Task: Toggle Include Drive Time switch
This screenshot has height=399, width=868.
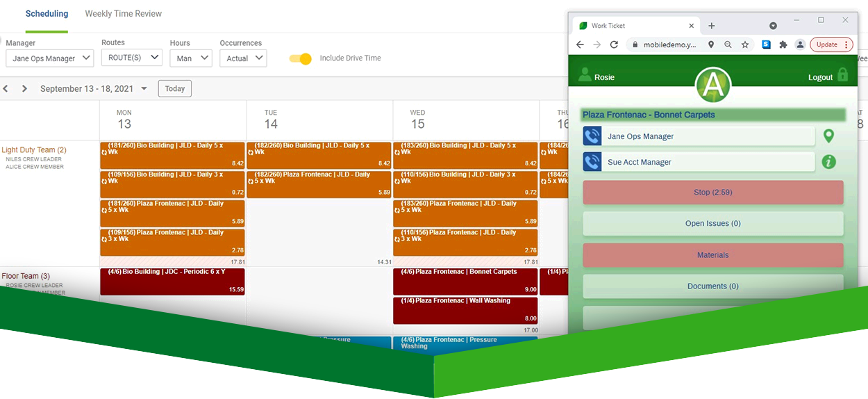Action: point(301,58)
